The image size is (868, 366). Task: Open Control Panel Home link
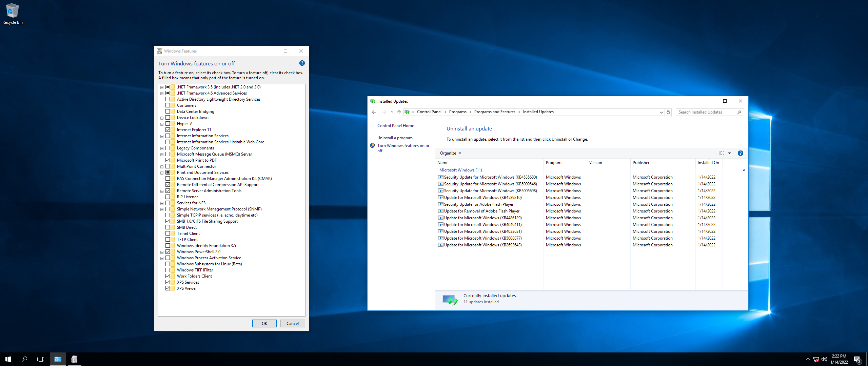(395, 126)
